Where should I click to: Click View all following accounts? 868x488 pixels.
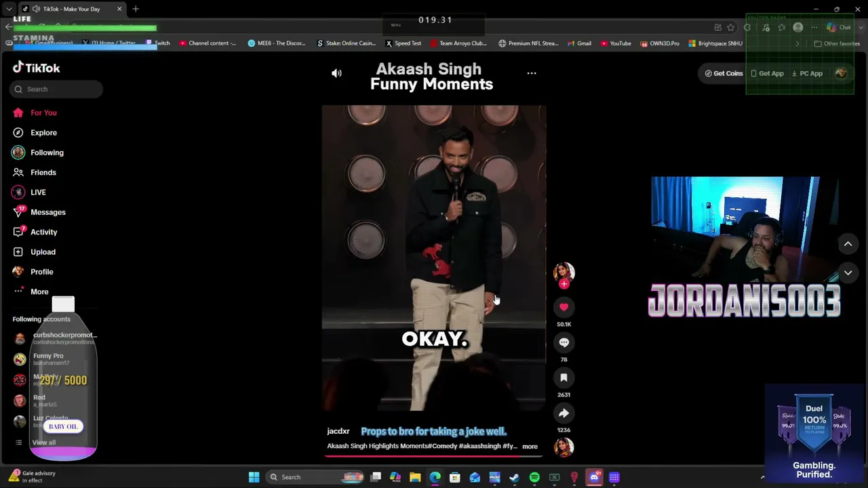pos(44,443)
